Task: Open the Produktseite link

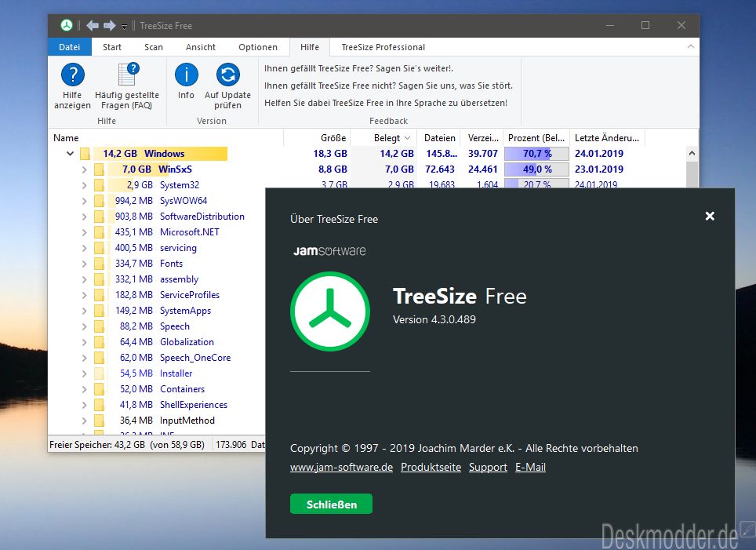Action: click(x=431, y=467)
